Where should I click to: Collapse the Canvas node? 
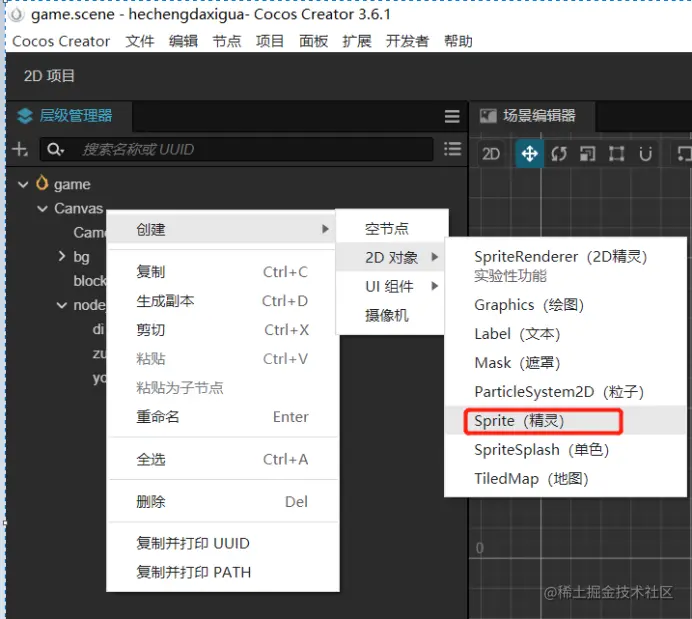tap(42, 209)
